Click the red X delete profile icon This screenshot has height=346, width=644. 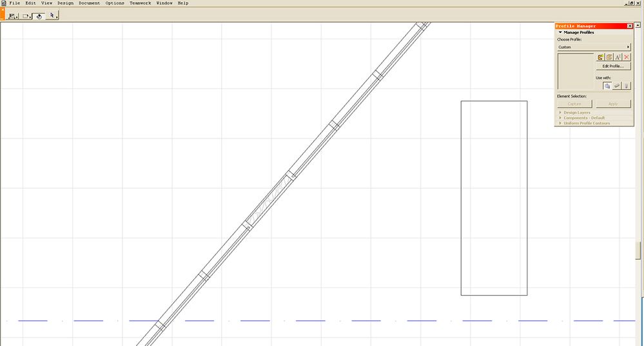click(627, 57)
